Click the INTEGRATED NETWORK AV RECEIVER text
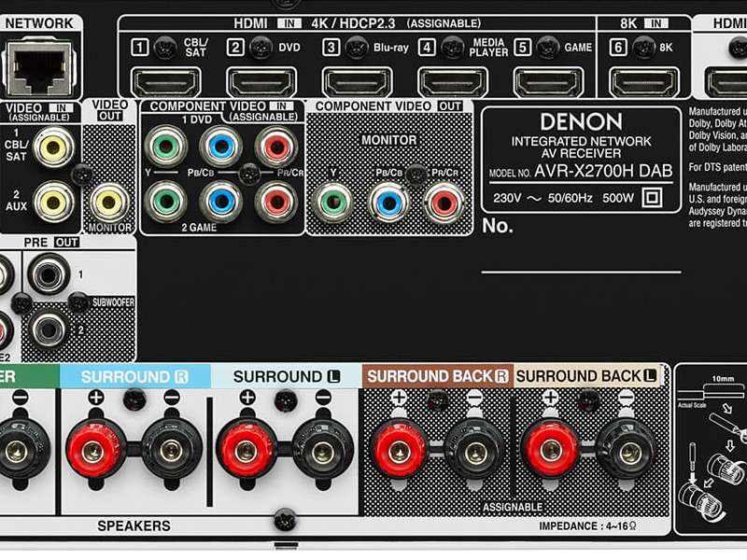Image resolution: width=747 pixels, height=560 pixels. point(581,147)
